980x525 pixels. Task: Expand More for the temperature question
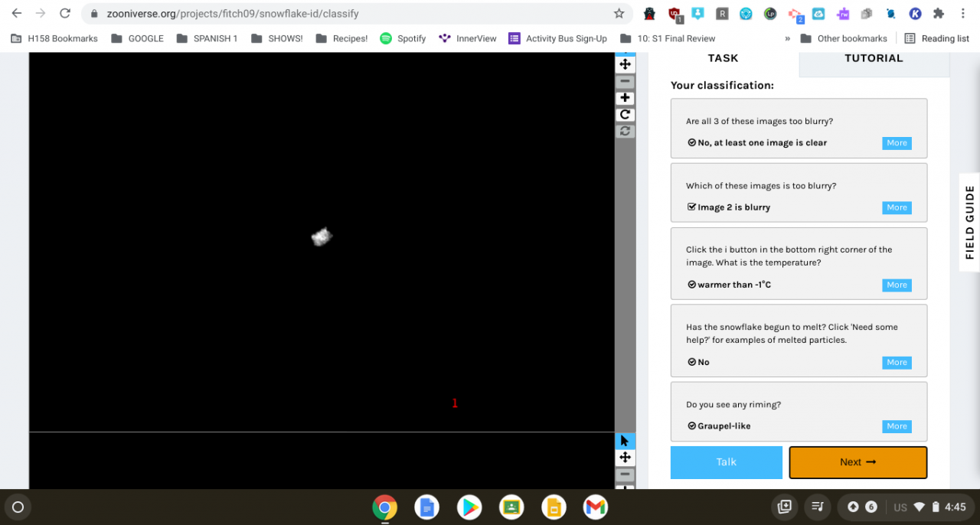click(897, 285)
